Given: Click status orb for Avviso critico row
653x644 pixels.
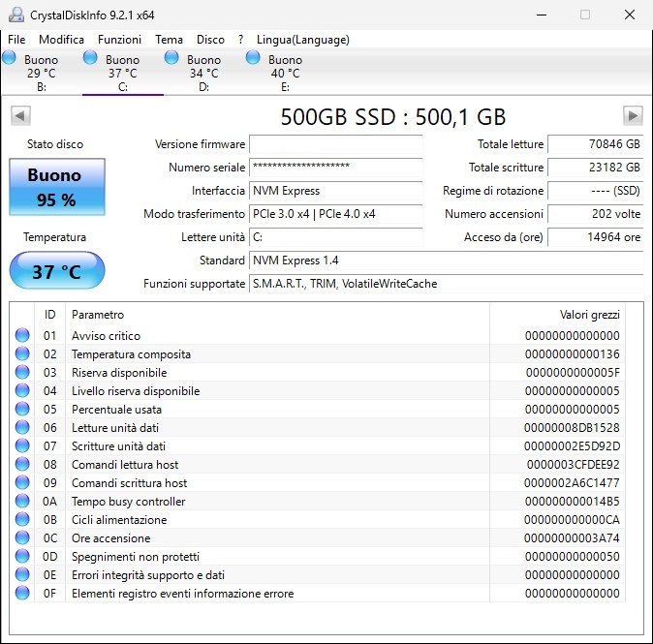Looking at the screenshot, I should click(x=22, y=335).
